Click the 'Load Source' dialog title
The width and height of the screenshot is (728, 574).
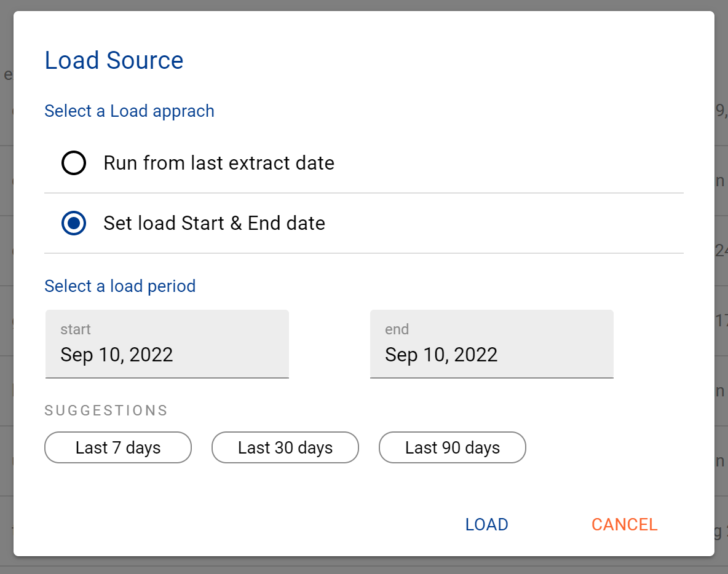pyautogui.click(x=114, y=60)
